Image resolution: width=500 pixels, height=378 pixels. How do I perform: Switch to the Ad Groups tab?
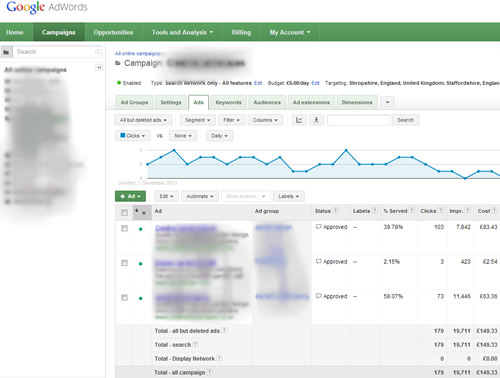134,102
